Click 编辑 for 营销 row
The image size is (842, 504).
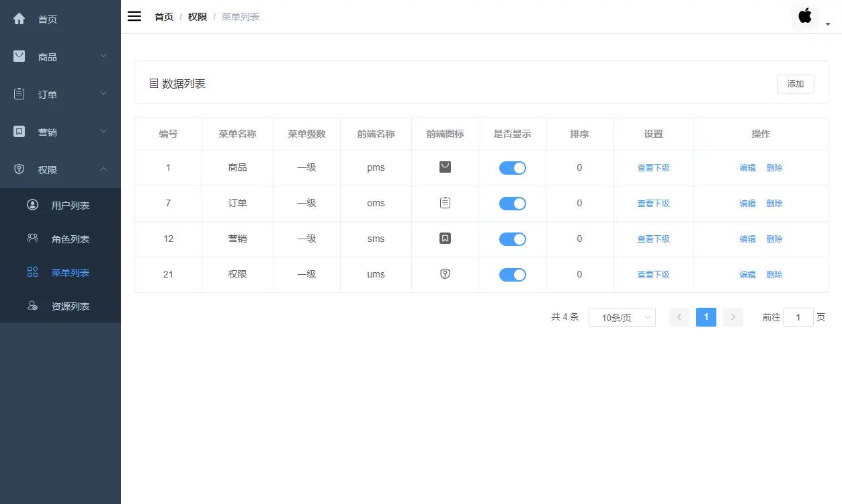coord(747,239)
